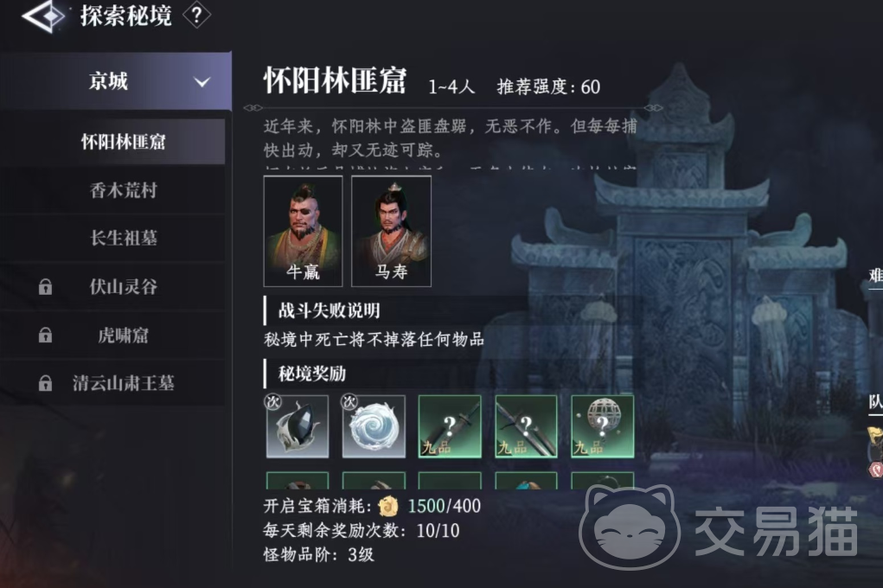Click the 秘境奖励 section header
The height and width of the screenshot is (588, 883).
pos(312,374)
